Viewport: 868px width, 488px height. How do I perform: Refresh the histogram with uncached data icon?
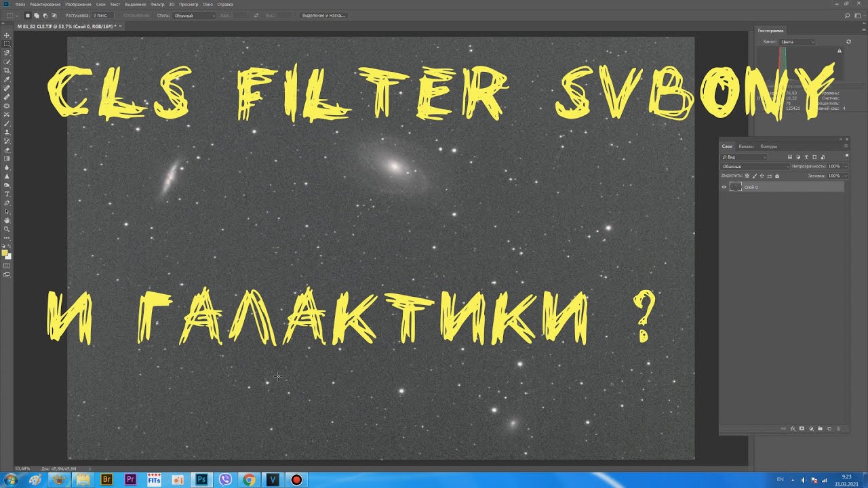848,42
